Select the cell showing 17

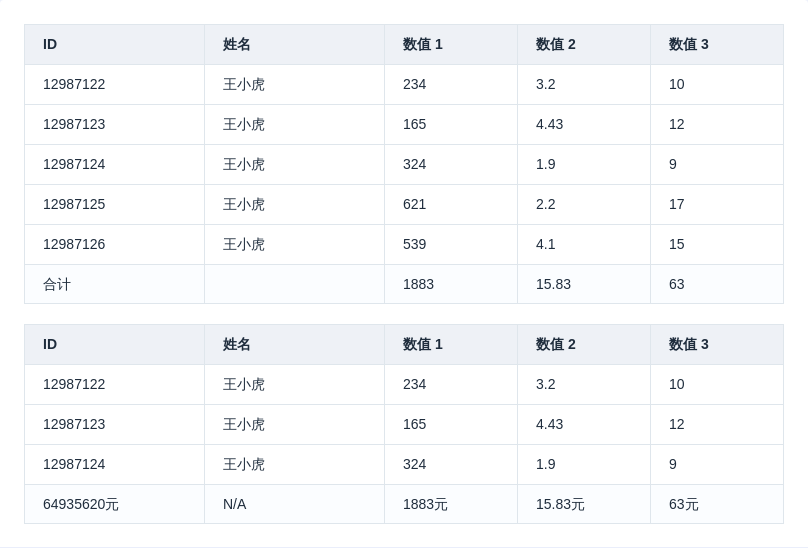click(x=677, y=204)
